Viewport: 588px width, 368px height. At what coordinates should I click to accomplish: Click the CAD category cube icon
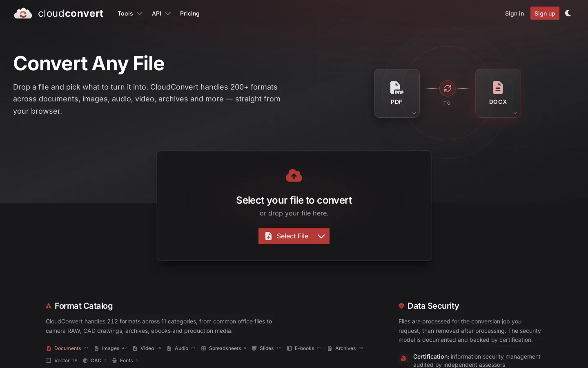pos(85,361)
